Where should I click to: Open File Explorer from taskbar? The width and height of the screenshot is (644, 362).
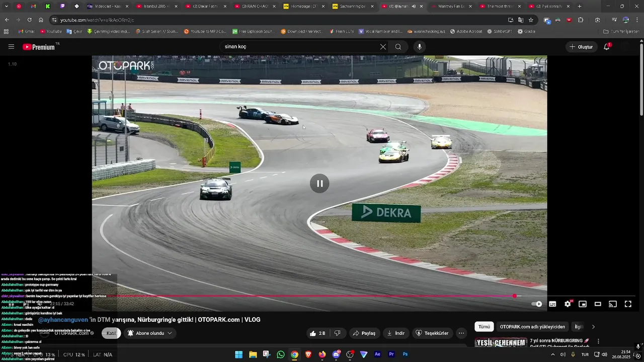253,354
